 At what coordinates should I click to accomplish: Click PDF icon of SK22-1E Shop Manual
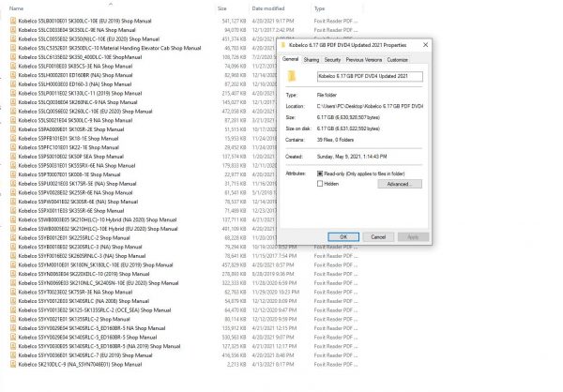13,147
